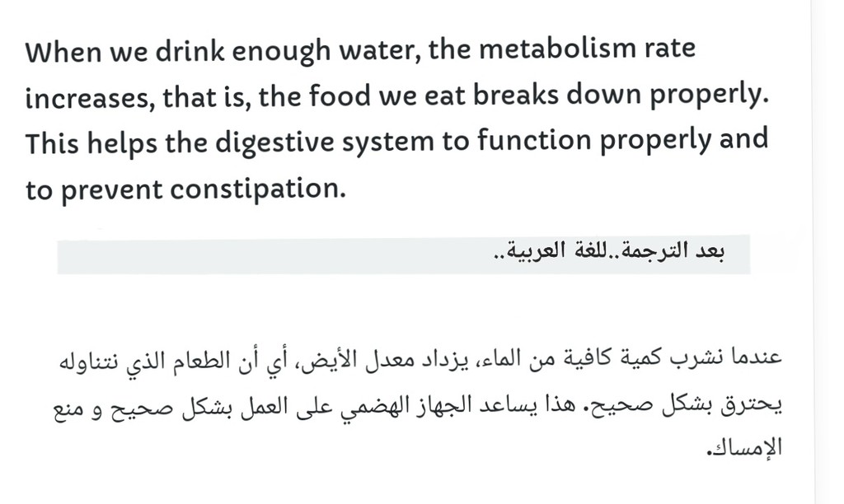Screen dimensions: 844x504
Task: Click the gray bar labeled "بعد الترجمة..للغة العربية"
Action: click(404, 254)
